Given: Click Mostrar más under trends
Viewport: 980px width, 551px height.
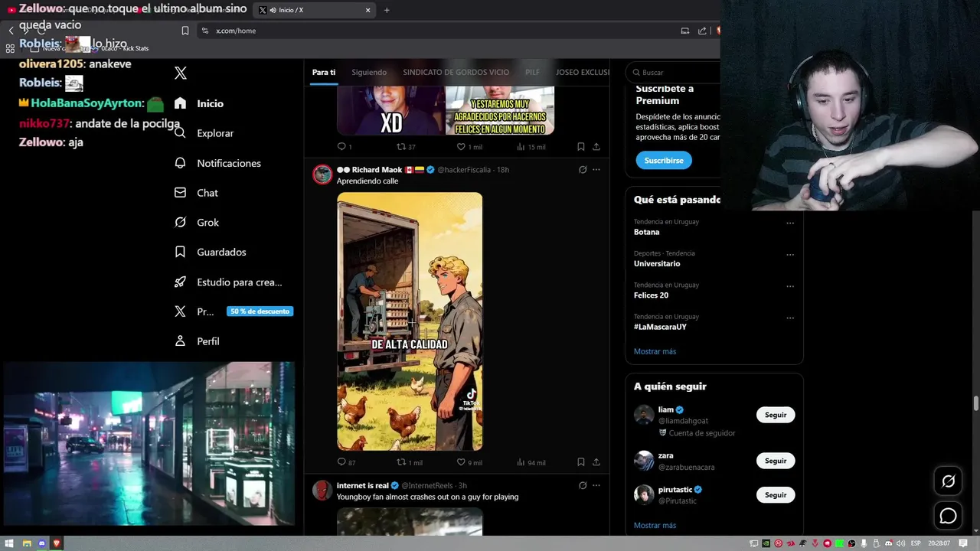Looking at the screenshot, I should pos(655,351).
